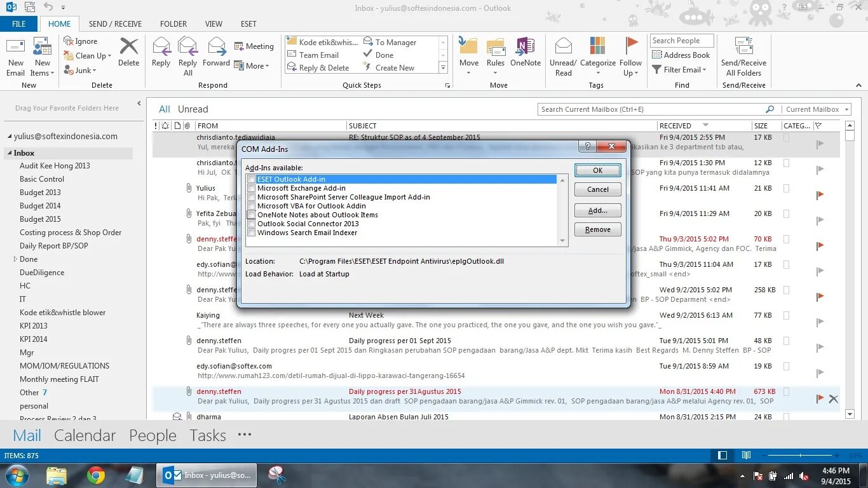Toggle OneNote Notes about Outlook Items checkbox

click(252, 215)
